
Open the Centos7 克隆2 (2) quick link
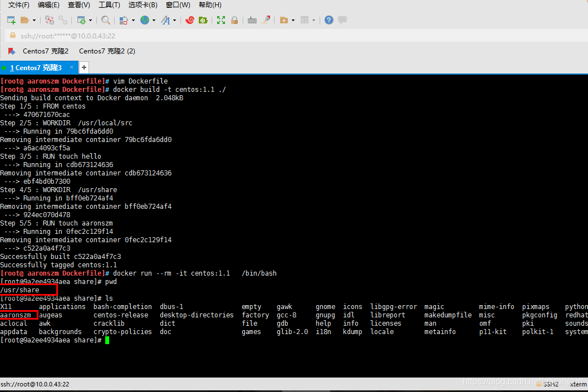click(107, 51)
